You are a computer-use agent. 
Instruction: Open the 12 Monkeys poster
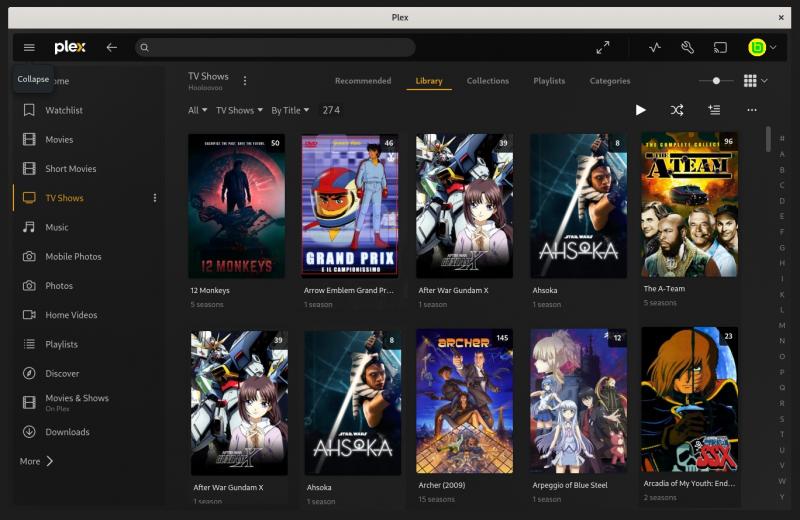point(237,206)
